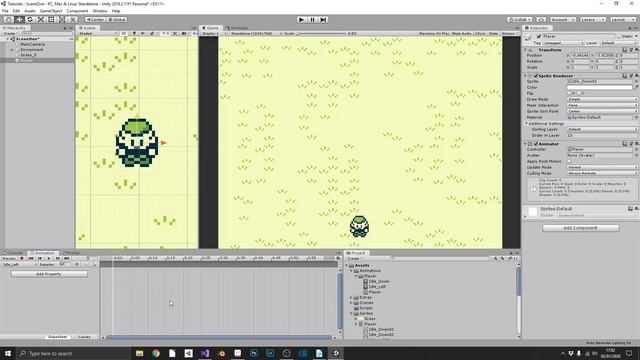Toggle Animator enabled checkbox
Screen dimensions: 640x360
[536, 144]
